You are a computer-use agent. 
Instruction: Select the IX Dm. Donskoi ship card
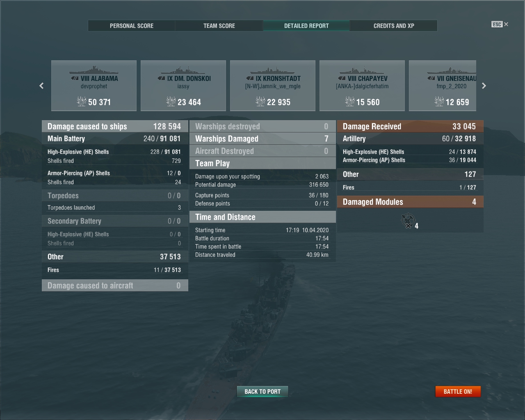pyautogui.click(x=183, y=86)
